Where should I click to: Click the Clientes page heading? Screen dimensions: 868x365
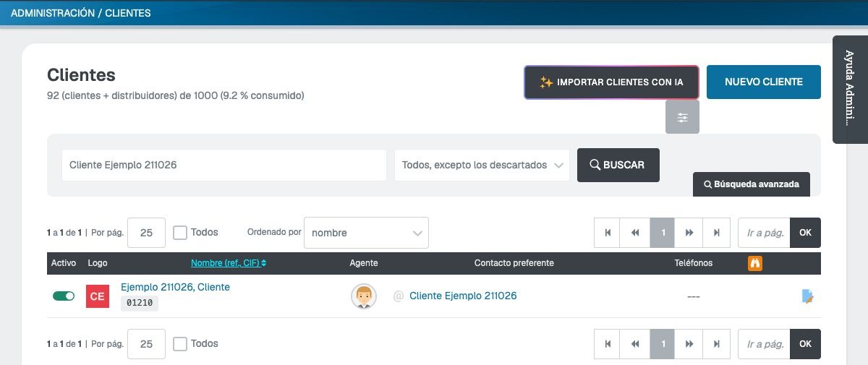point(81,75)
